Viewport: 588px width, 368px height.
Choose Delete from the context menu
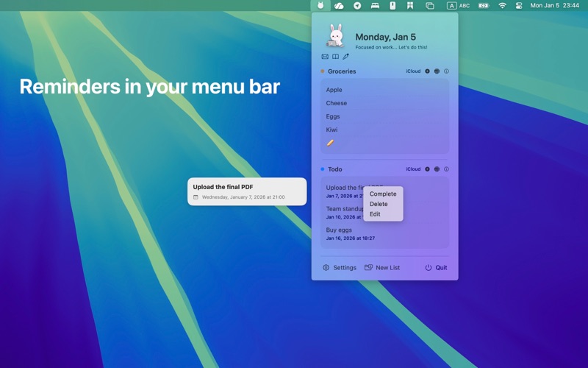379,204
